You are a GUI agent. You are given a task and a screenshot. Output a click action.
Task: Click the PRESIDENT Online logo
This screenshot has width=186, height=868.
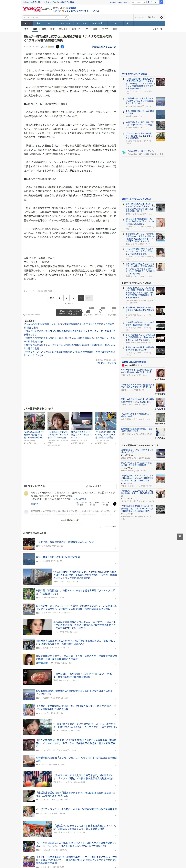[104, 47]
